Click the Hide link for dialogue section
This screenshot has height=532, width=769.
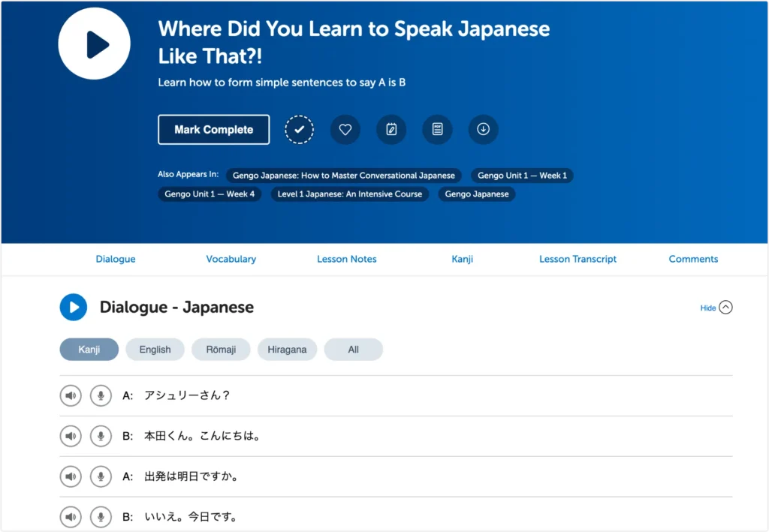pyautogui.click(x=707, y=308)
